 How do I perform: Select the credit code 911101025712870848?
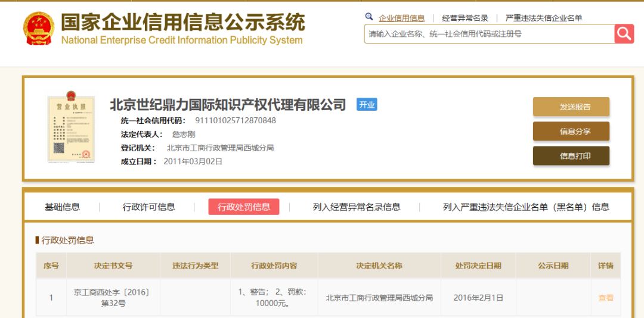236,121
